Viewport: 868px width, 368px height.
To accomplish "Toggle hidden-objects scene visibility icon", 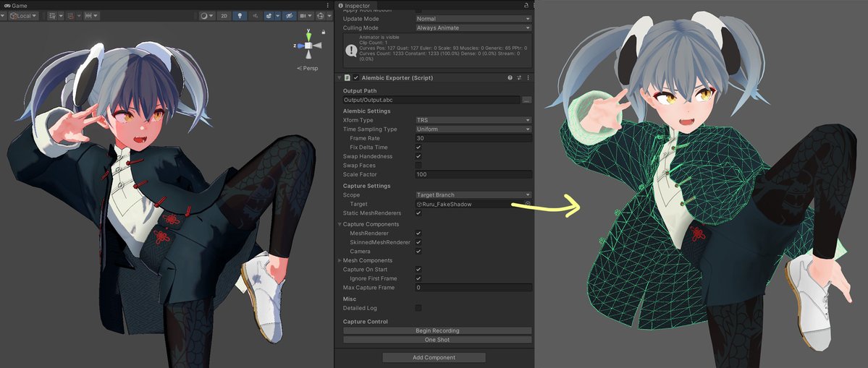I will tap(289, 16).
